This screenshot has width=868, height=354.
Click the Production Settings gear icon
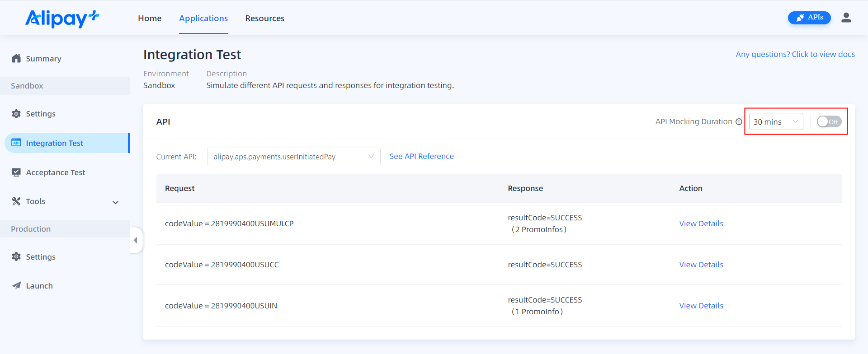point(16,257)
